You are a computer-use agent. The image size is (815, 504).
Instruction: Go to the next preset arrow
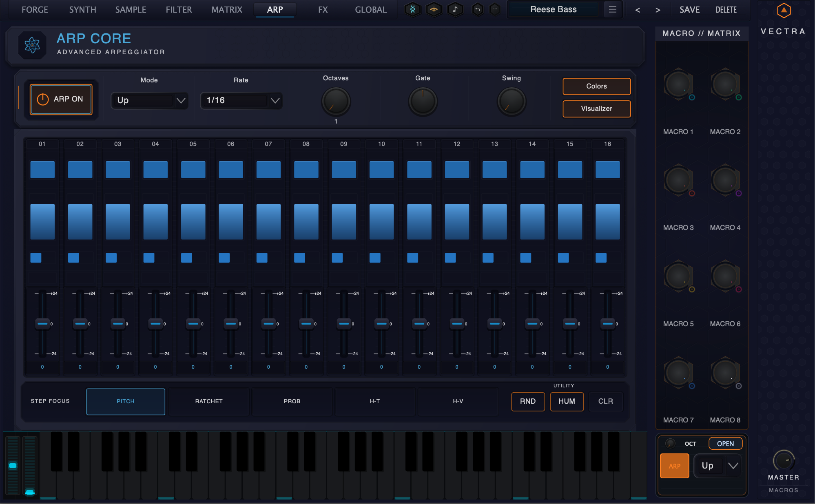(658, 10)
